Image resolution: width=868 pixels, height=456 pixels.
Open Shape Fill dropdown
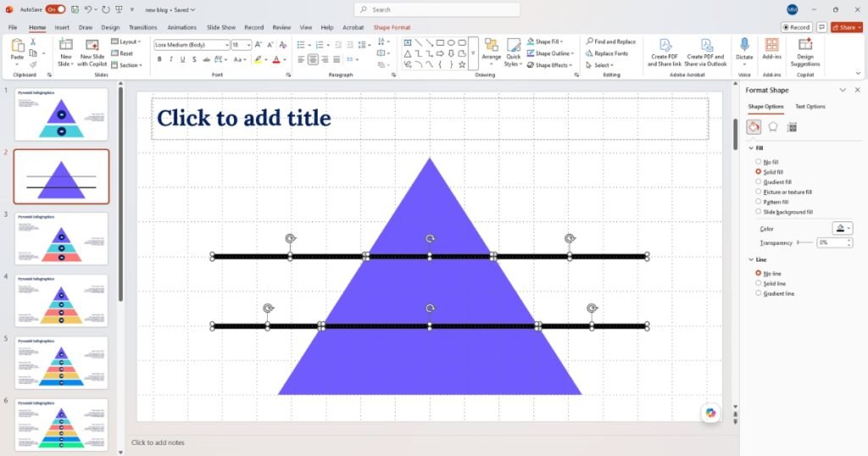tap(545, 42)
